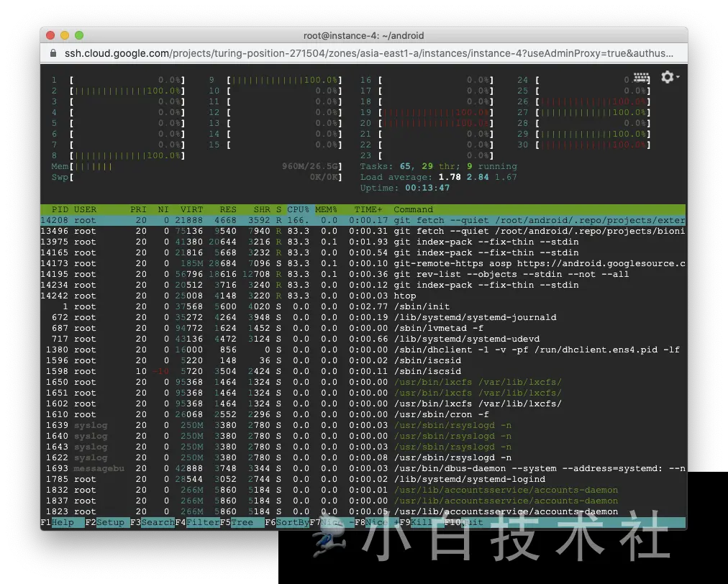Click the SSH settings gear icon
Screen dimensions: 728x584
(667, 77)
